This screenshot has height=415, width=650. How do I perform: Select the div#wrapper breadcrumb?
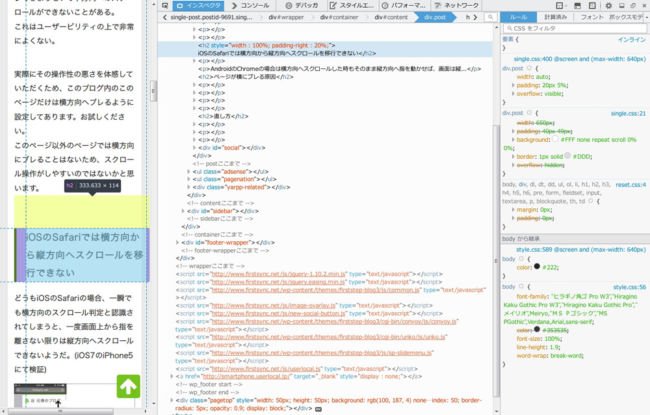(286, 17)
